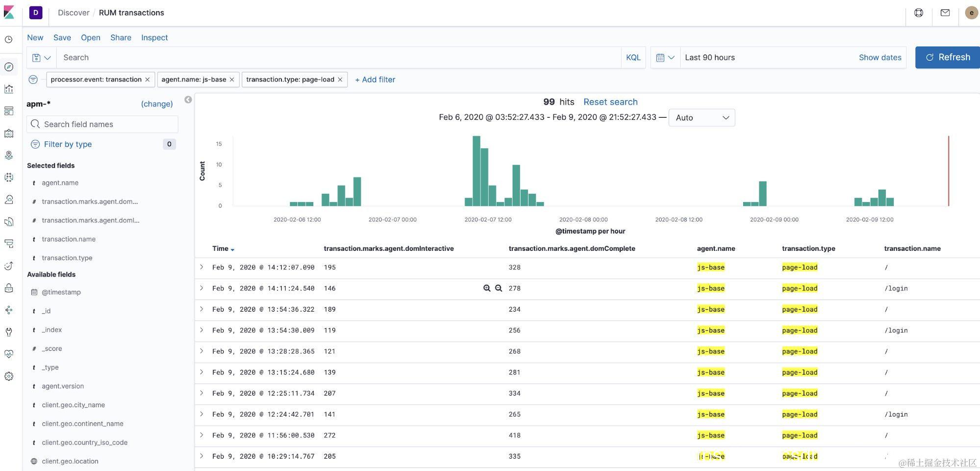Click the Share menu item
This screenshot has height=471, width=980.
[x=121, y=38]
